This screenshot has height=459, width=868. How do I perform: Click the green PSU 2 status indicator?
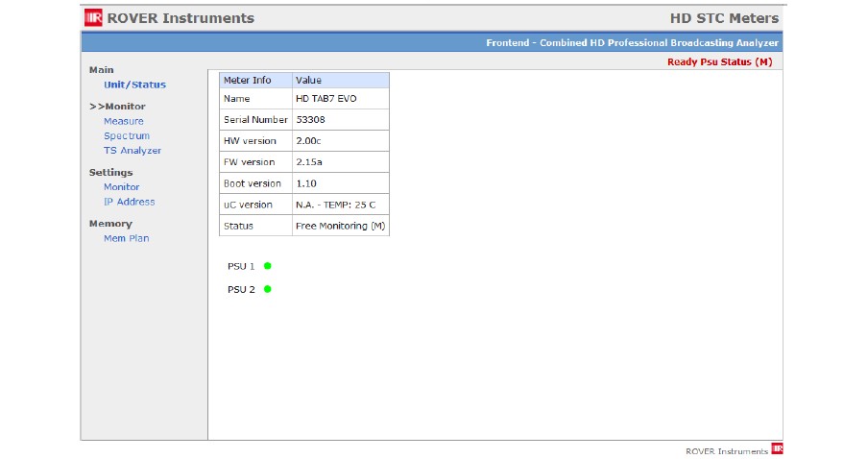(x=267, y=289)
